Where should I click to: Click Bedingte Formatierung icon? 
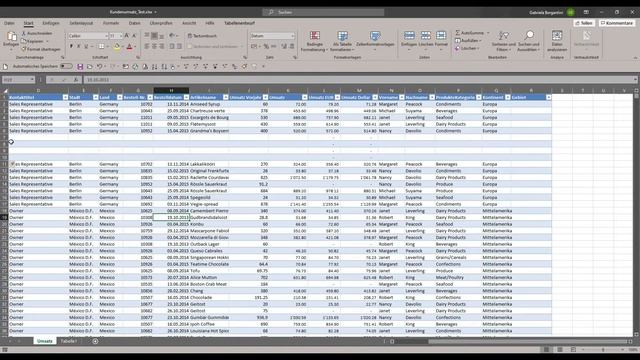coord(315,36)
